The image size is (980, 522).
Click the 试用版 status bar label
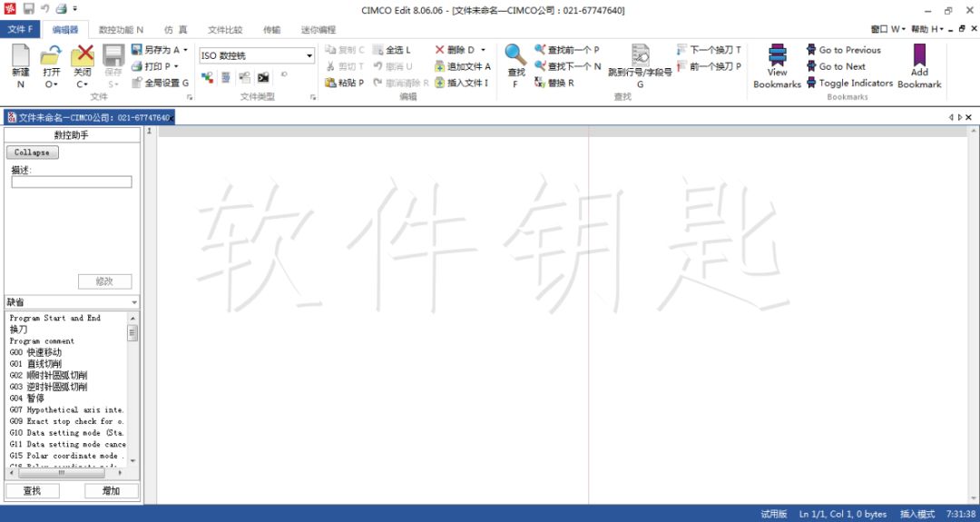click(x=774, y=514)
